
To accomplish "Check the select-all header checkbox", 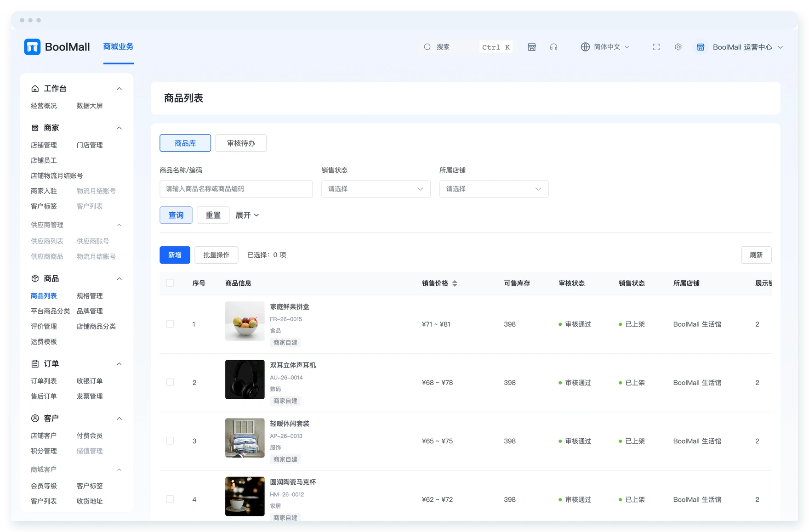I will click(170, 283).
